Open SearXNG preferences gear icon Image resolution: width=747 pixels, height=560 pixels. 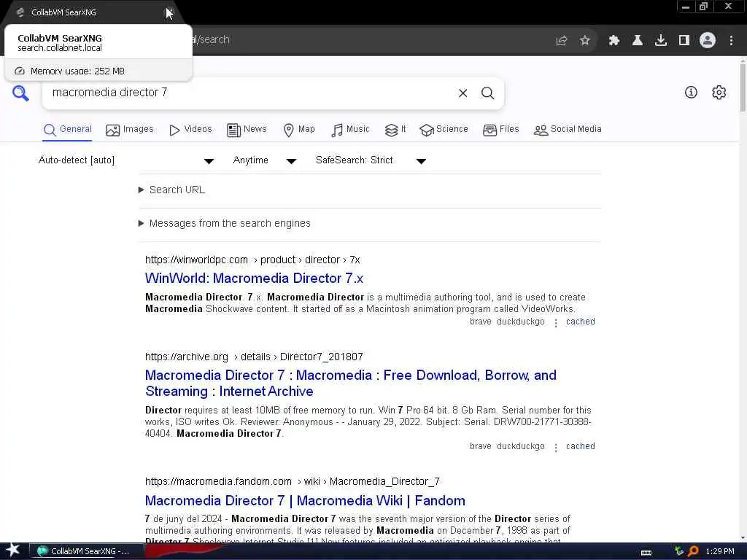coord(719,93)
